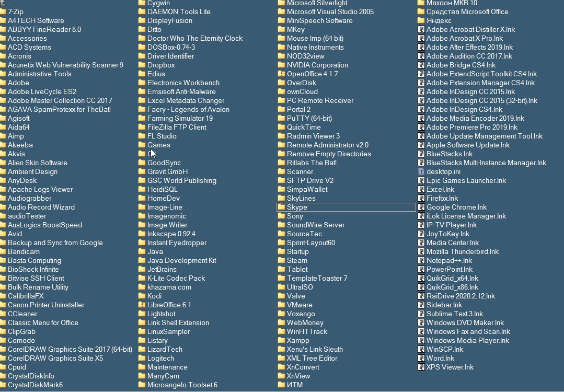Select Adobe Master Collection CC 2017 folder
Screen dimensions: 564x392
[60, 101]
